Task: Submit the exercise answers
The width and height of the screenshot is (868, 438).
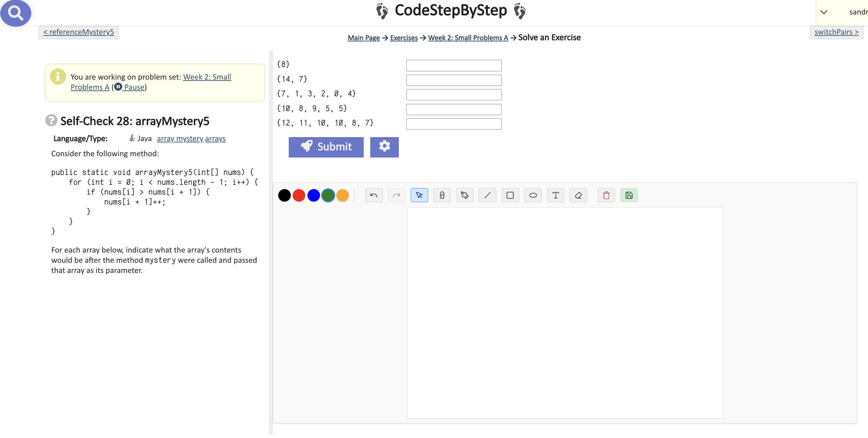Action: coord(326,147)
